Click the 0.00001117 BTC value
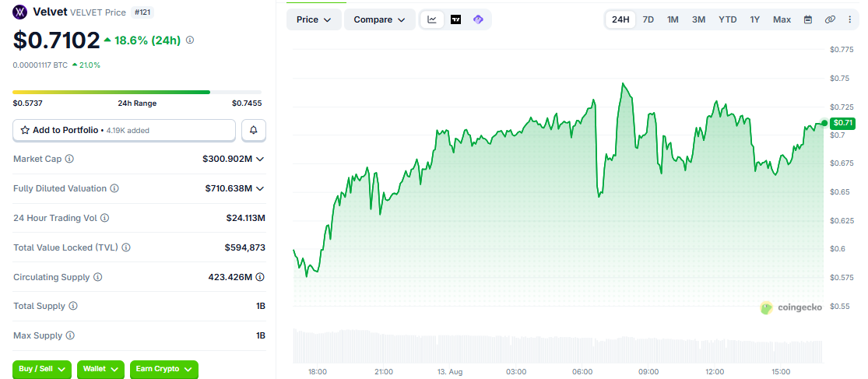This screenshot has height=379, width=868. [x=40, y=65]
